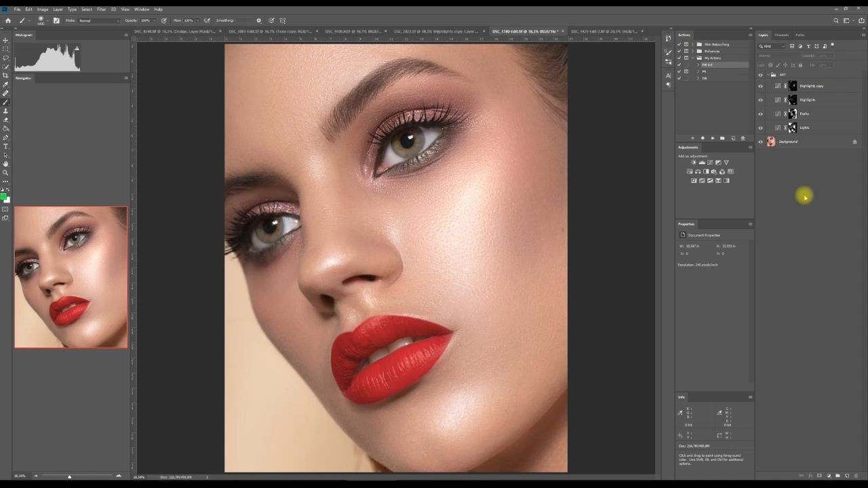The image size is (868, 488).
Task: Open the Window menu
Action: [142, 9]
